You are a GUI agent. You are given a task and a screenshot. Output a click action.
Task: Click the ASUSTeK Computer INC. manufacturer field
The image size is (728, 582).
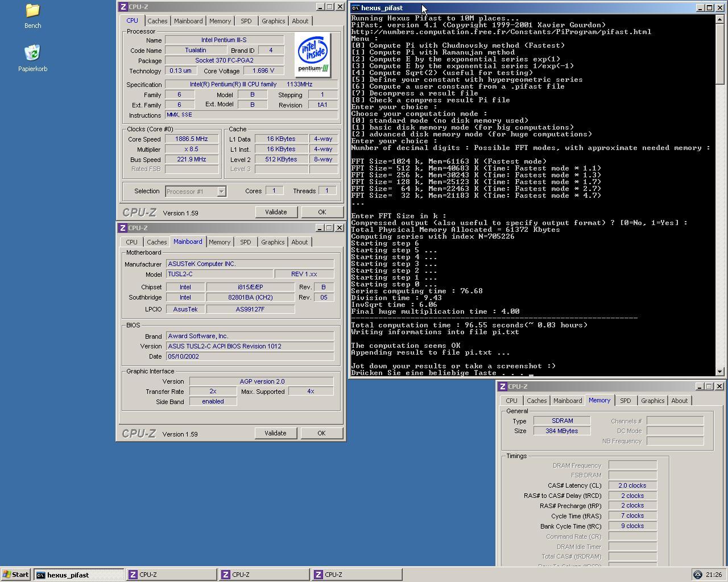(250, 264)
